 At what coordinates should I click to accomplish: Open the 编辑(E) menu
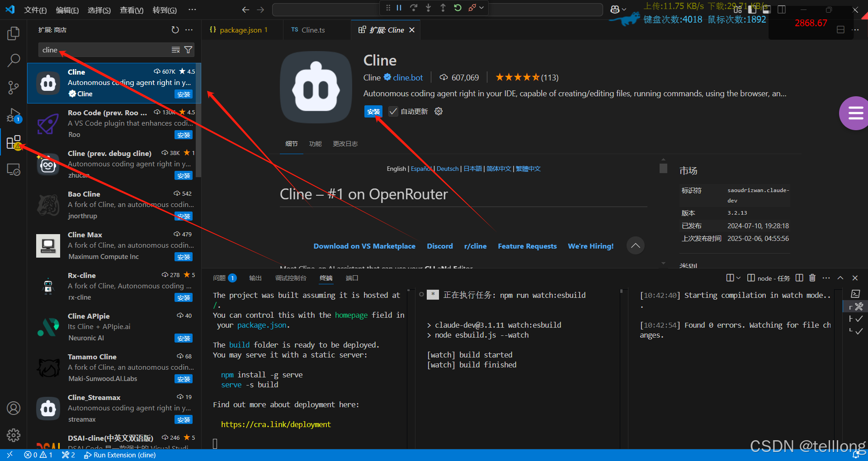coord(67,10)
